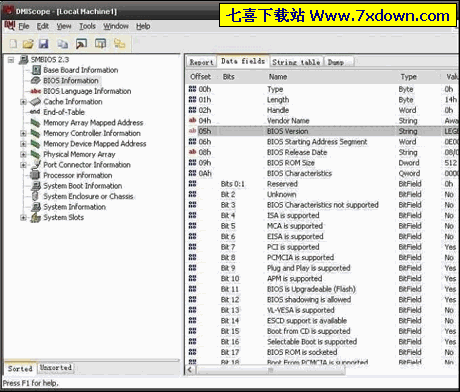Click the BIOS Language Information abc icon
460x392 pixels.
pyautogui.click(x=36, y=91)
